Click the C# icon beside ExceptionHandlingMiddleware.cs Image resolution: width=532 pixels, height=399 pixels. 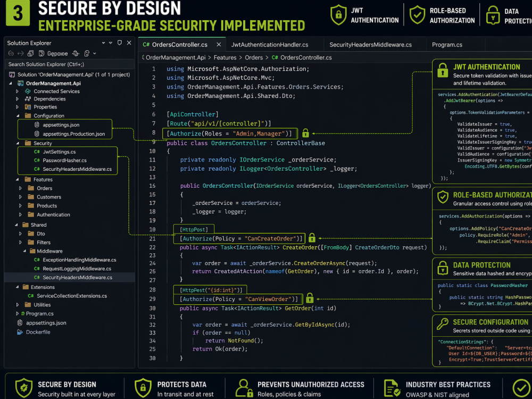(37, 260)
